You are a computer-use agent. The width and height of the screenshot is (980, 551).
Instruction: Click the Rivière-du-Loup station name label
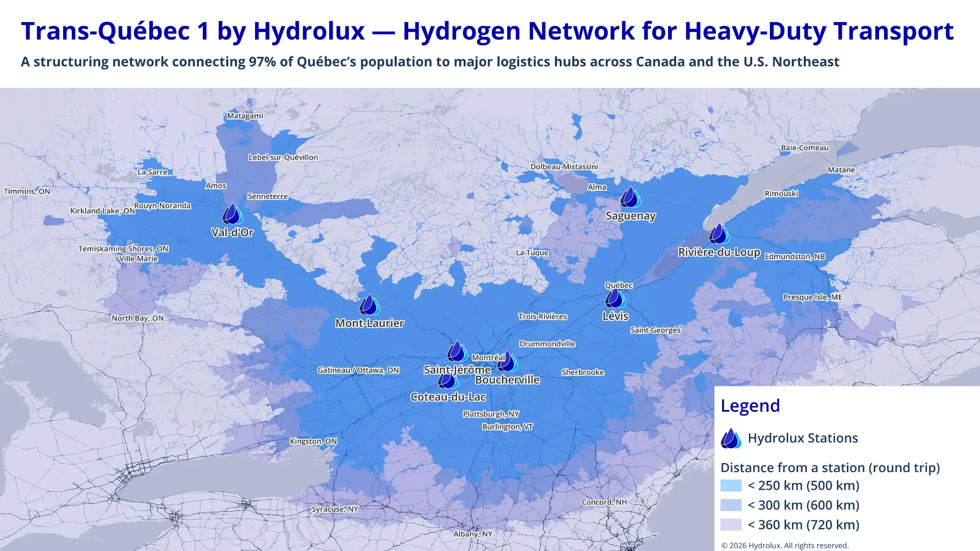pyautogui.click(x=719, y=253)
